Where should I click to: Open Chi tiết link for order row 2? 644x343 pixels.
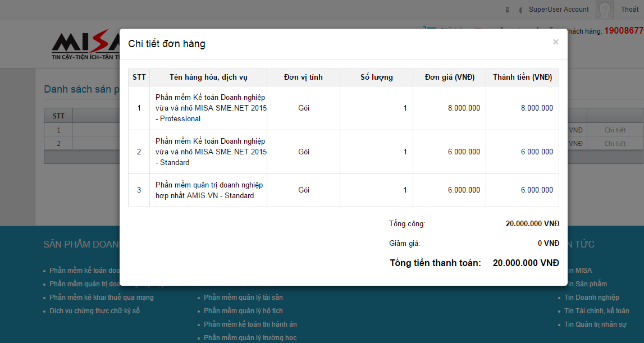[615, 144]
